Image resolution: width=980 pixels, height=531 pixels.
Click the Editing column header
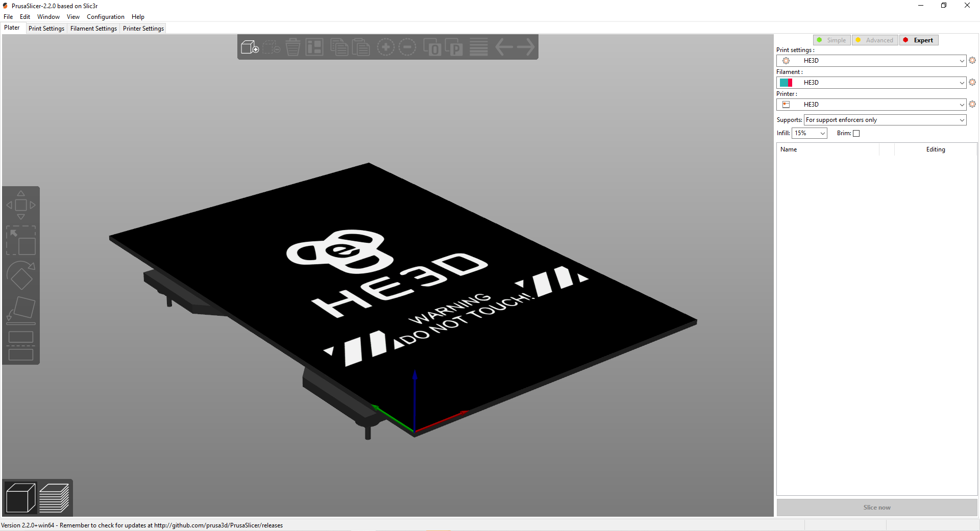(936, 149)
